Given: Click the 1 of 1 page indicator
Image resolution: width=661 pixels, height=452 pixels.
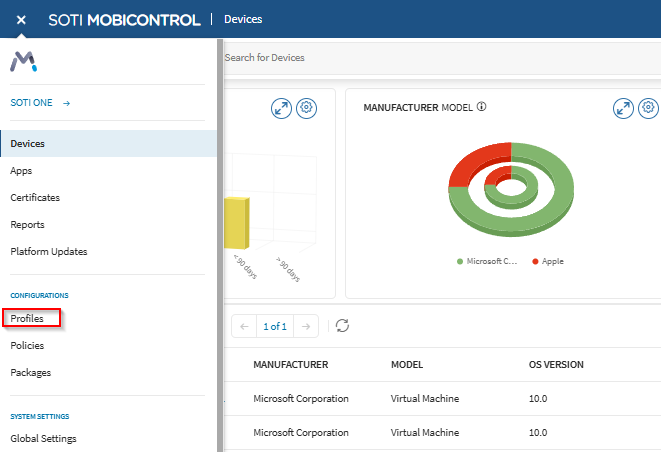Looking at the screenshot, I should [x=275, y=326].
